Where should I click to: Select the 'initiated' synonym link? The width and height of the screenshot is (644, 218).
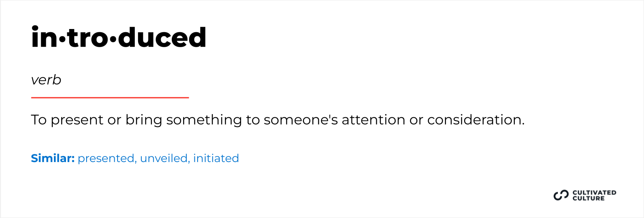tap(216, 158)
